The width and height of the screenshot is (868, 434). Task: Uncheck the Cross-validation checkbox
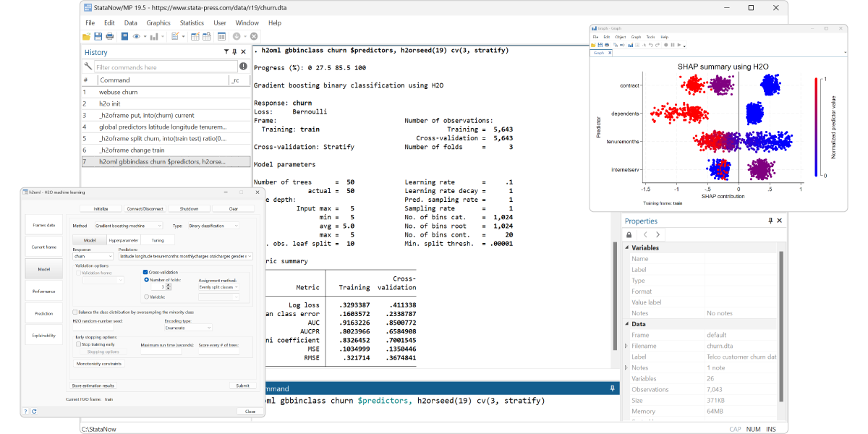145,273
